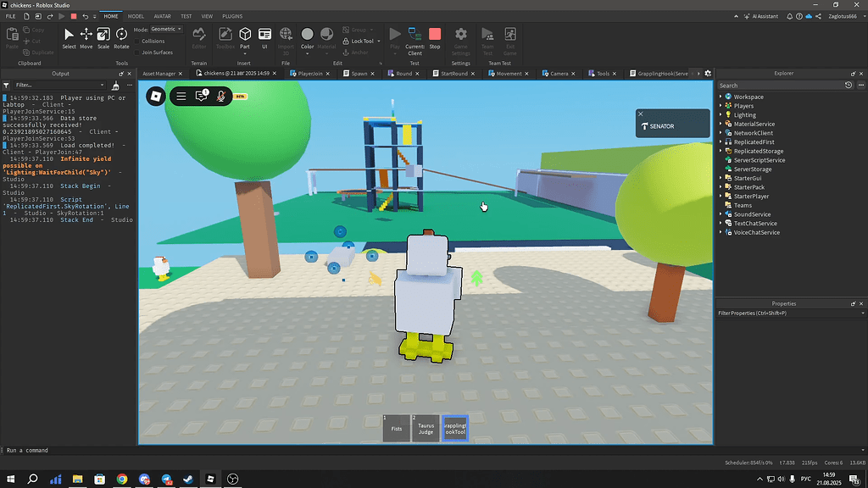This screenshot has width=868, height=488.
Task: Insert a Part
Action: (x=245, y=36)
